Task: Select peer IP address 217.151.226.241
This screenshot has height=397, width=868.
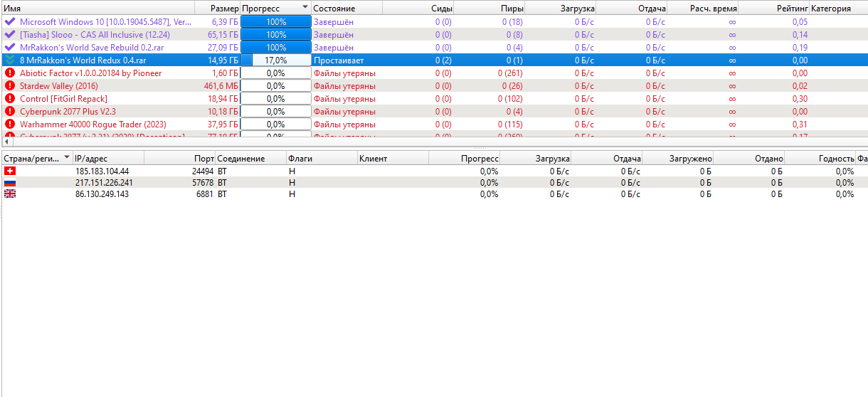Action: [104, 183]
